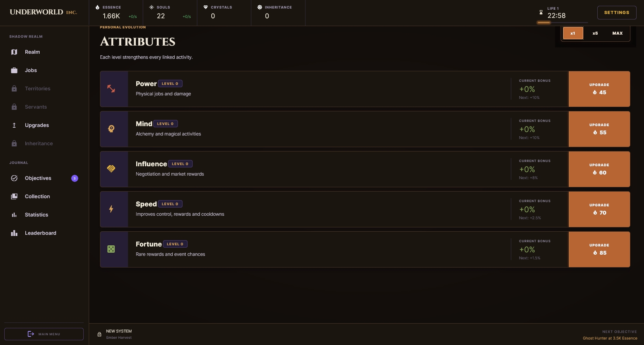Click the Influence 'Next: +8%' text
The height and width of the screenshot is (345, 644).
click(x=528, y=178)
